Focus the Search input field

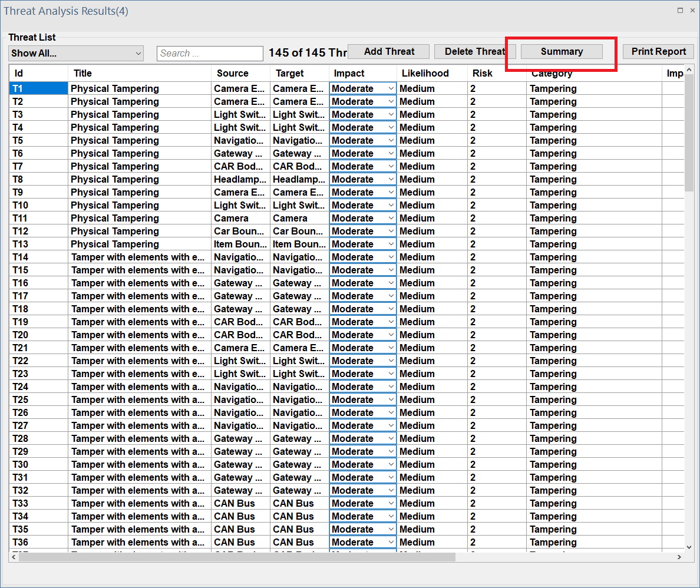(210, 54)
